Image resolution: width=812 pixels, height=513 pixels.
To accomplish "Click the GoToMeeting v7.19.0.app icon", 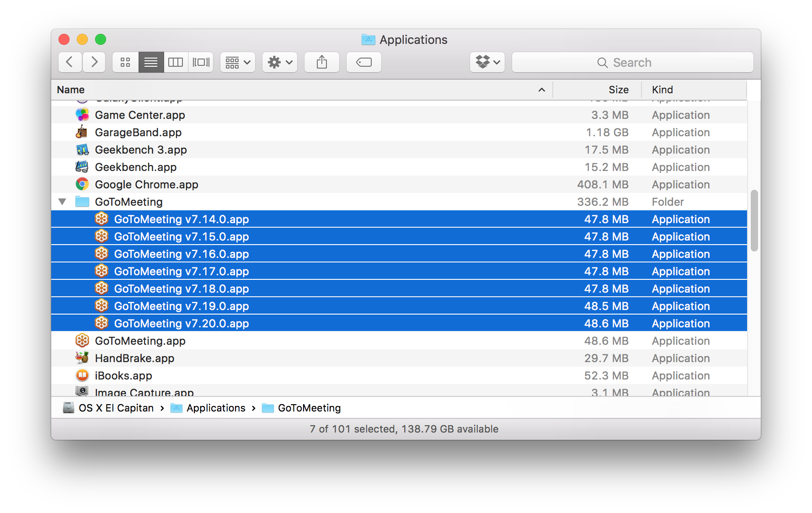I will pos(101,306).
